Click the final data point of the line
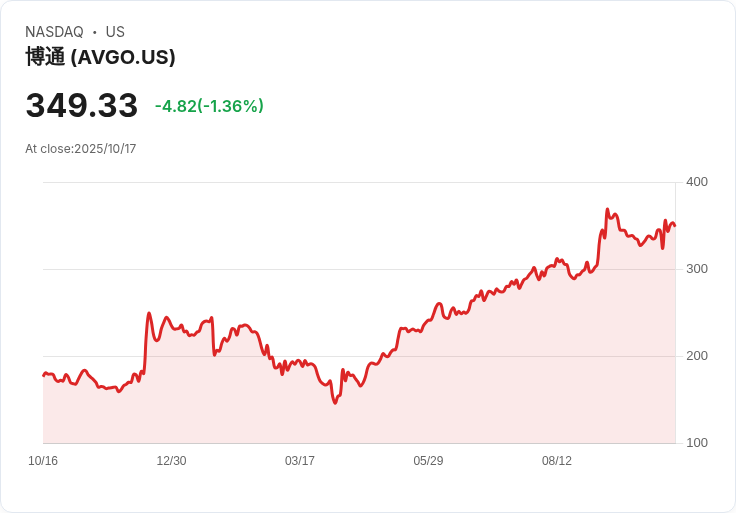Viewport: 736px width, 513px height. click(x=675, y=226)
